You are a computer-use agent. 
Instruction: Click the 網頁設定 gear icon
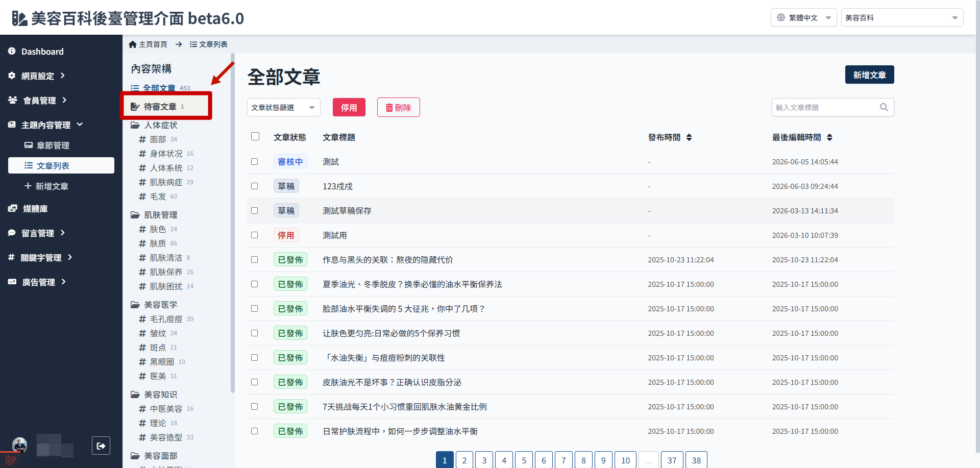tap(12, 76)
